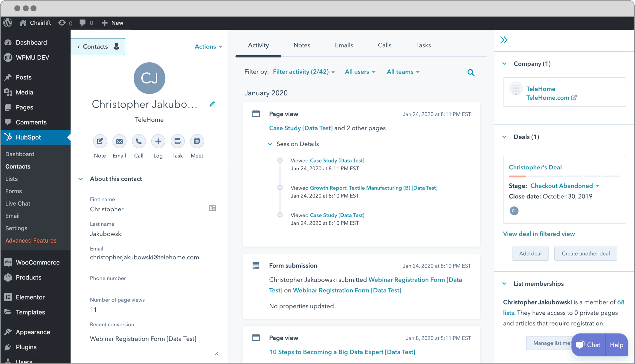The height and width of the screenshot is (364, 635).
Task: Switch to the Calls tab
Action: tap(384, 45)
